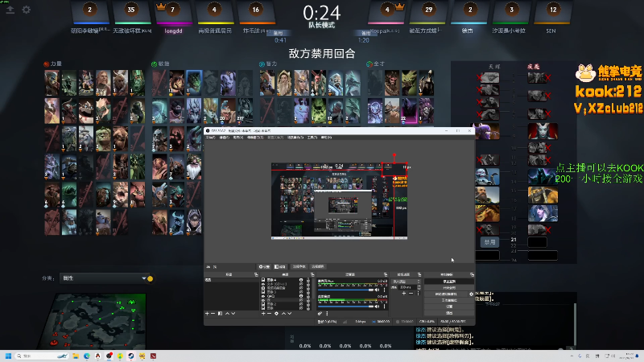644x362 pixels.
Task: Move the source down with the Sources down arrow
Action: coord(290,314)
